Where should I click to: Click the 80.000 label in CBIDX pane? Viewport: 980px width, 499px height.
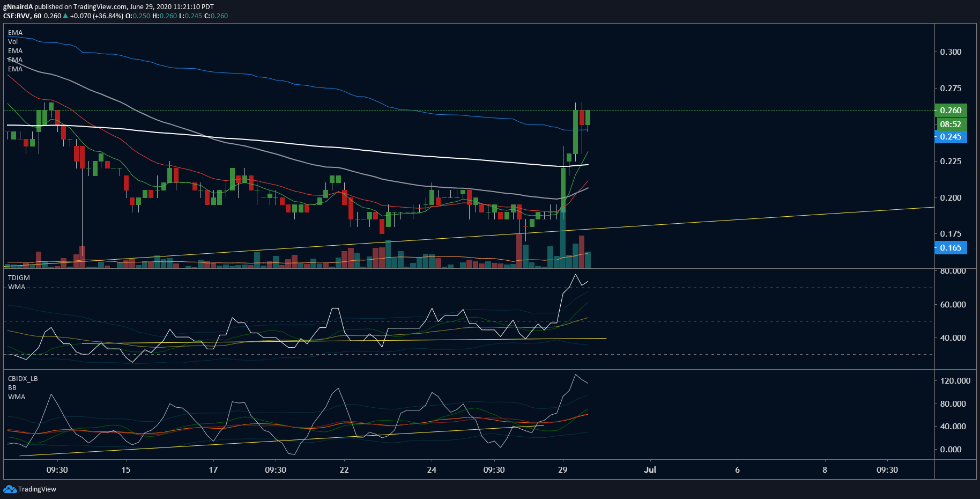coord(953,404)
